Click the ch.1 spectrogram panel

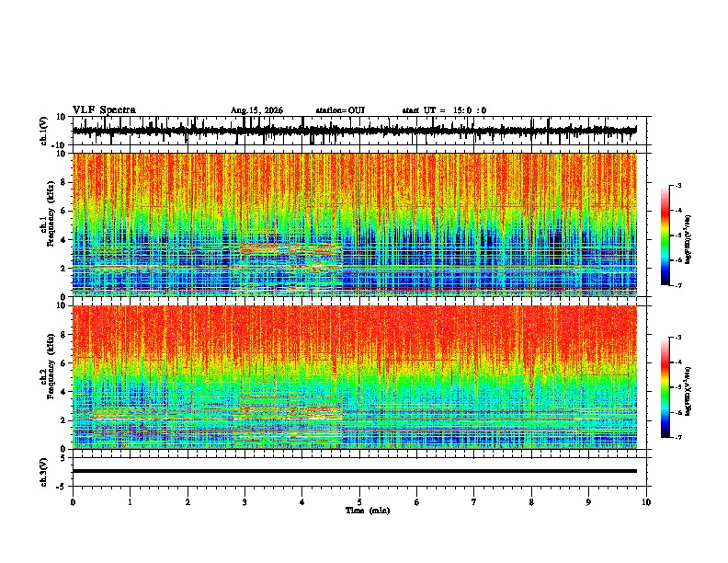coord(355,224)
